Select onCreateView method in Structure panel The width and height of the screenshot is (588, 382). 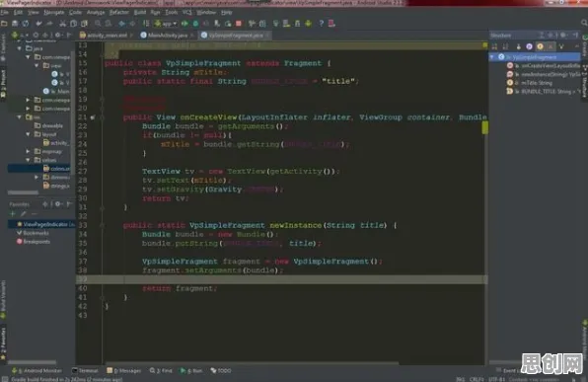point(543,66)
